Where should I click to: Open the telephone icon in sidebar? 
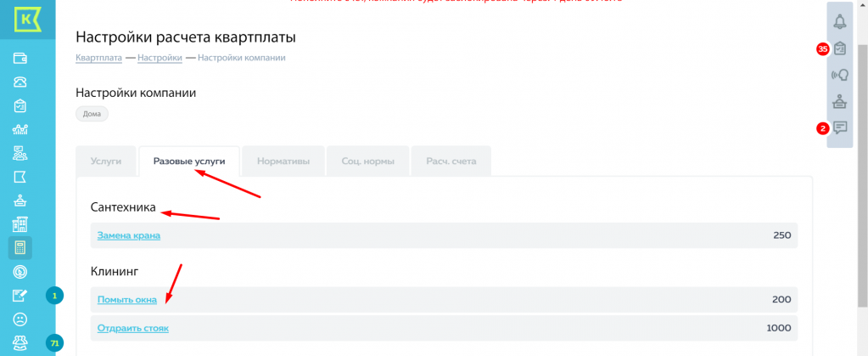coord(20,82)
